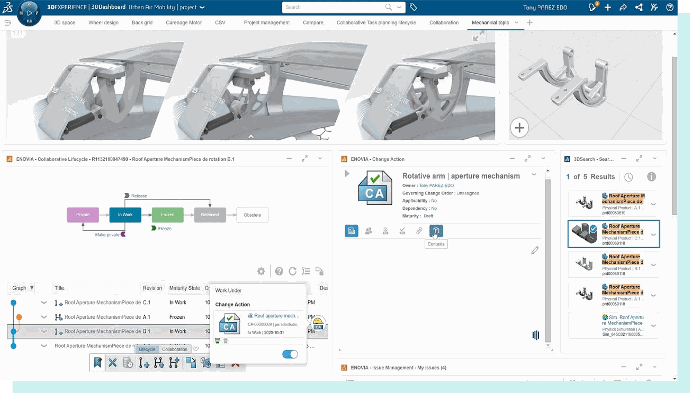The height and width of the screenshot is (394, 690).
Task: Switch to the Project management tab
Action: pyautogui.click(x=267, y=22)
